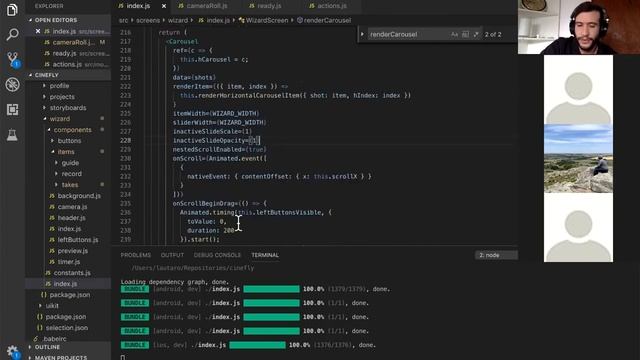
Task: Expand the record folder
Action: coord(71,174)
